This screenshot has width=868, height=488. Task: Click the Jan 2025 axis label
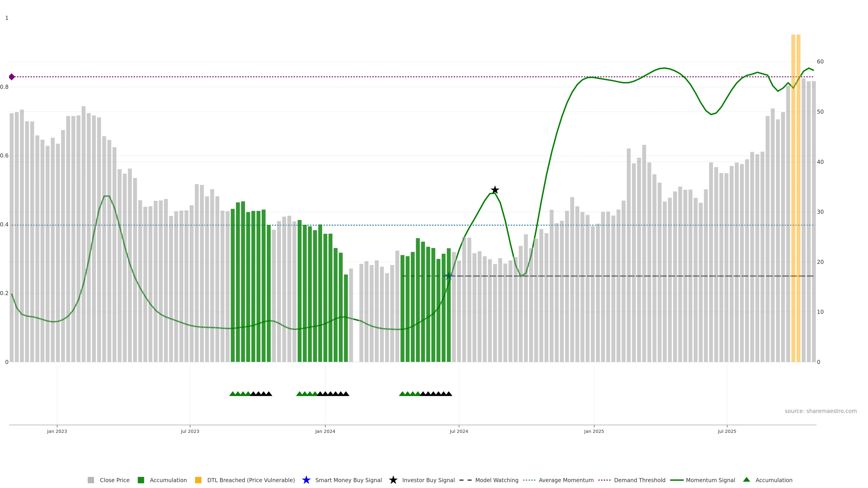click(594, 431)
